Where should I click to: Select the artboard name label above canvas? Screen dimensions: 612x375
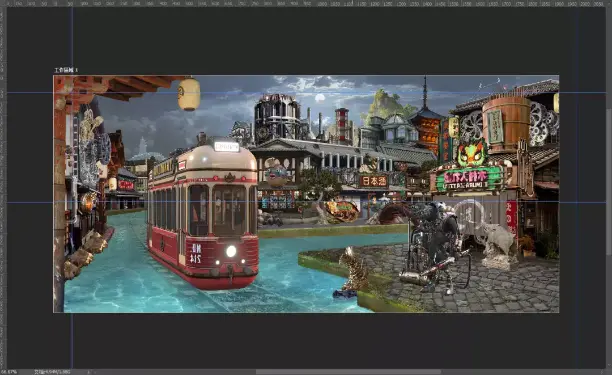coord(66,70)
